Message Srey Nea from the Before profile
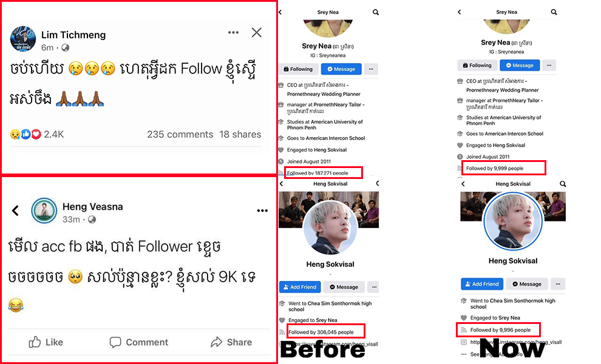This screenshot has width=601, height=364. coord(341,69)
